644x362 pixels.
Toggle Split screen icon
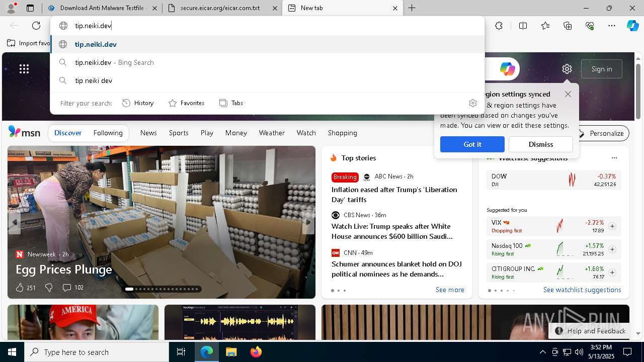(523, 26)
